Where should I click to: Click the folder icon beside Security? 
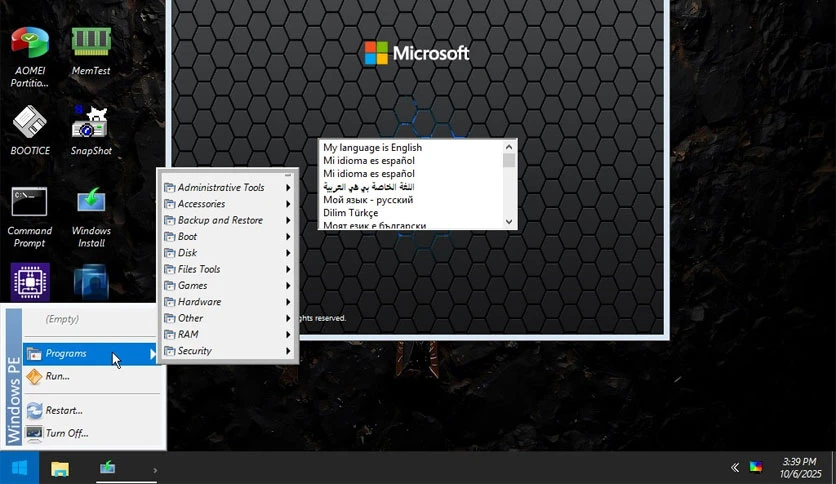click(x=170, y=351)
